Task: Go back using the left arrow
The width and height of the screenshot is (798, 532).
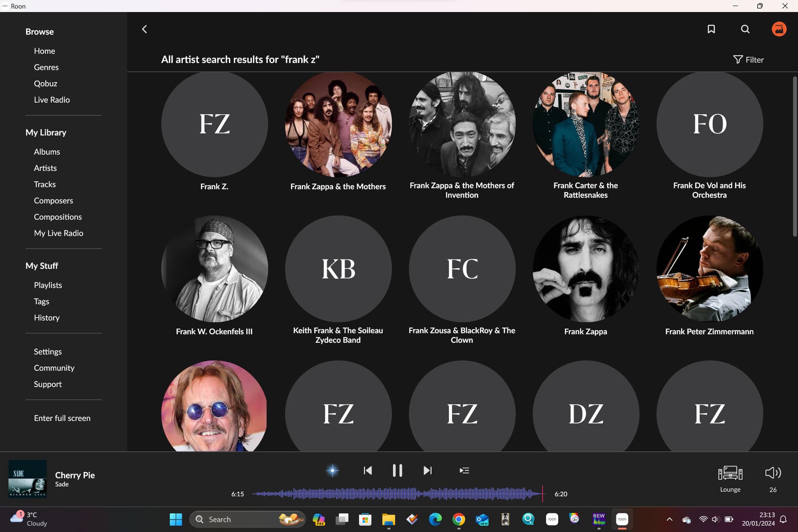Action: (x=145, y=29)
